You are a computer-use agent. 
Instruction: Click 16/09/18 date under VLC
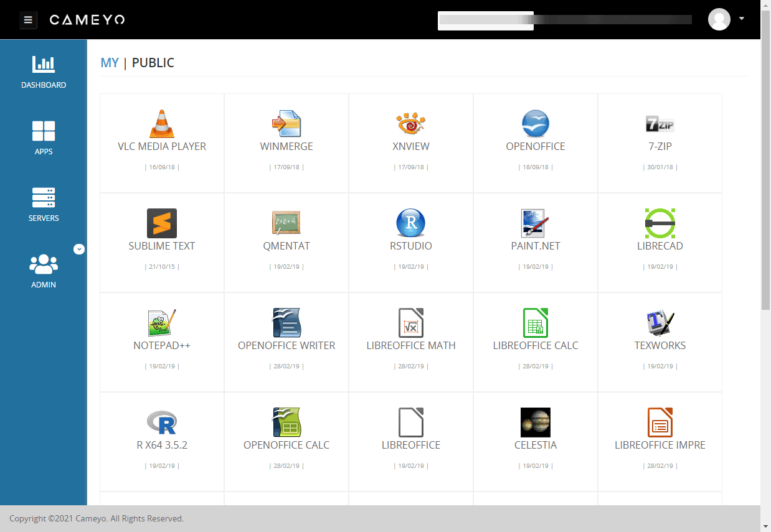tap(162, 167)
